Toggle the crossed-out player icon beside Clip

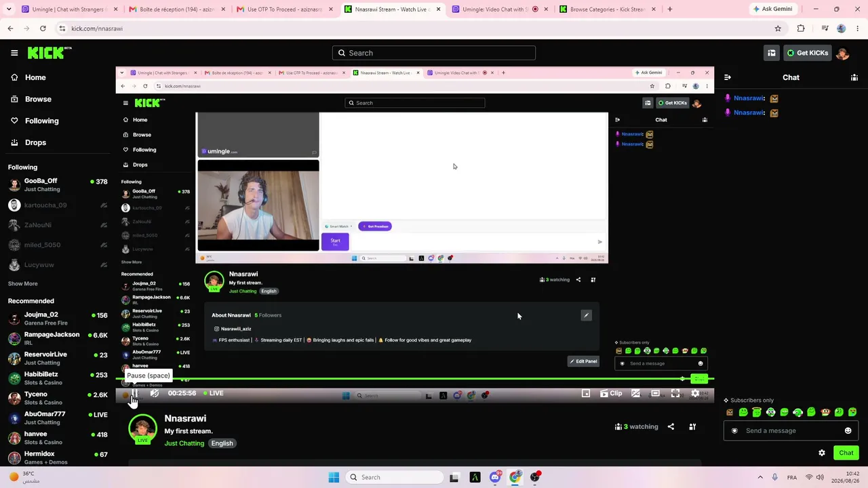635,393
